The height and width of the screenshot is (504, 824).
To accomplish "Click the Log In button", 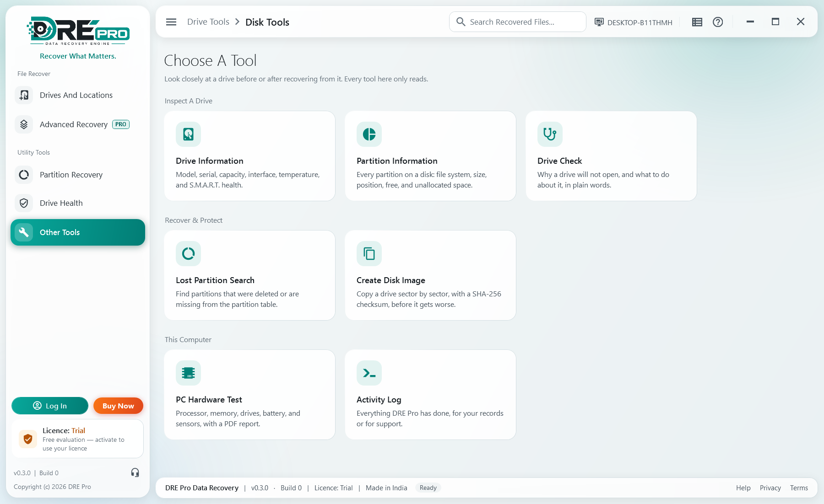I will (50, 406).
